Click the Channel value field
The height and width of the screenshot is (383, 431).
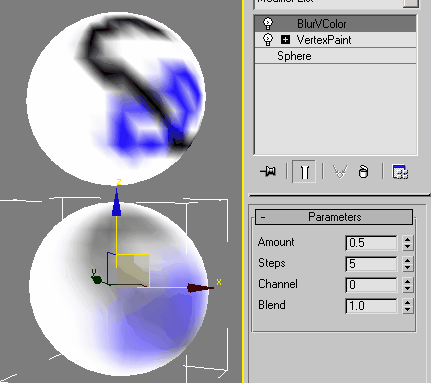pos(371,285)
